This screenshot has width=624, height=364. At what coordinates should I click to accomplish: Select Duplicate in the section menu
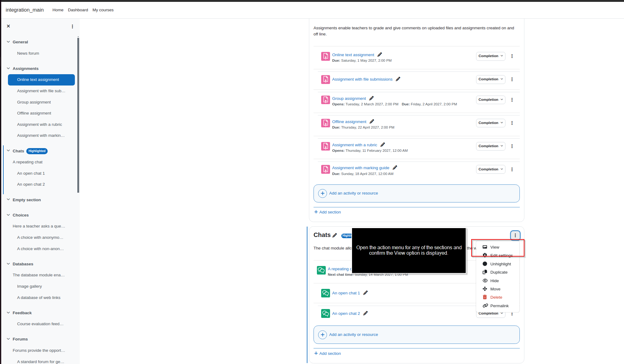(x=497, y=272)
